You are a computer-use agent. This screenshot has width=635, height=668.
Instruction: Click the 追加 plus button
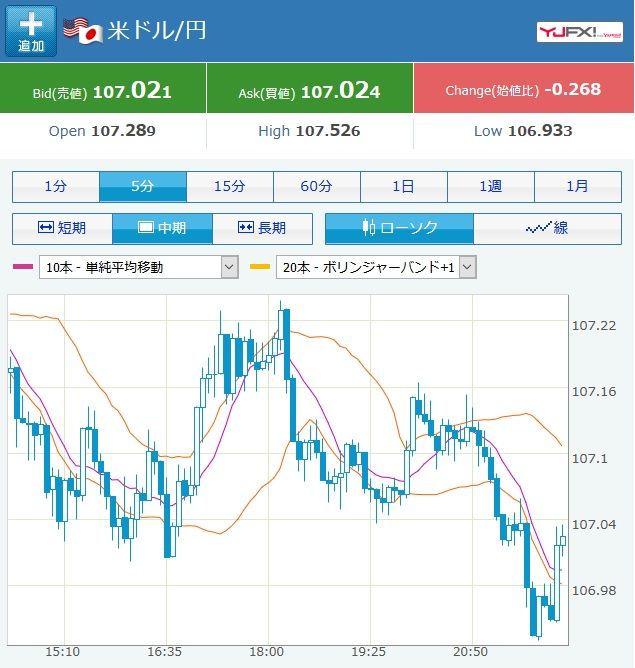click(x=31, y=31)
